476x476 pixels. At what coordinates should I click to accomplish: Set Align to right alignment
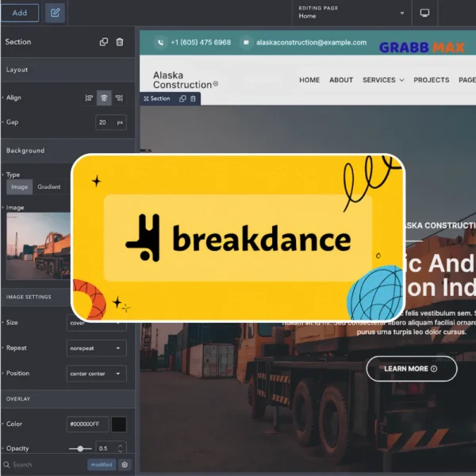click(119, 98)
